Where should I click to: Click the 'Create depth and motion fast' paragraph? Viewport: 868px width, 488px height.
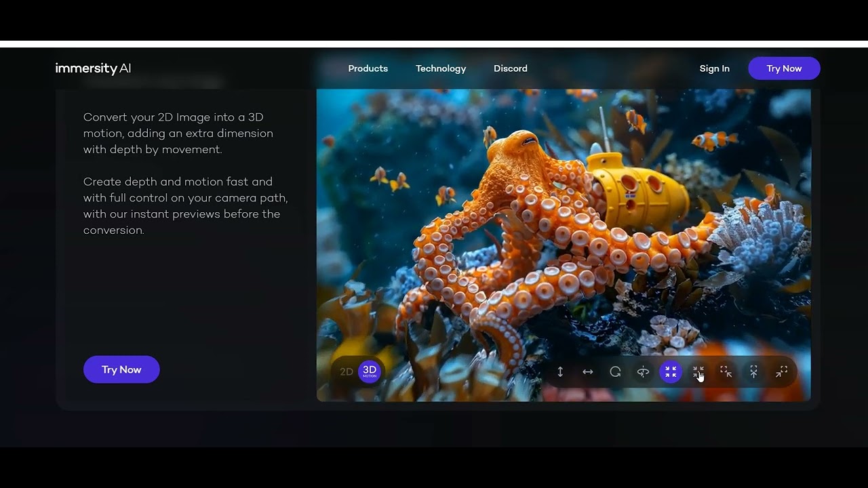(185, 206)
